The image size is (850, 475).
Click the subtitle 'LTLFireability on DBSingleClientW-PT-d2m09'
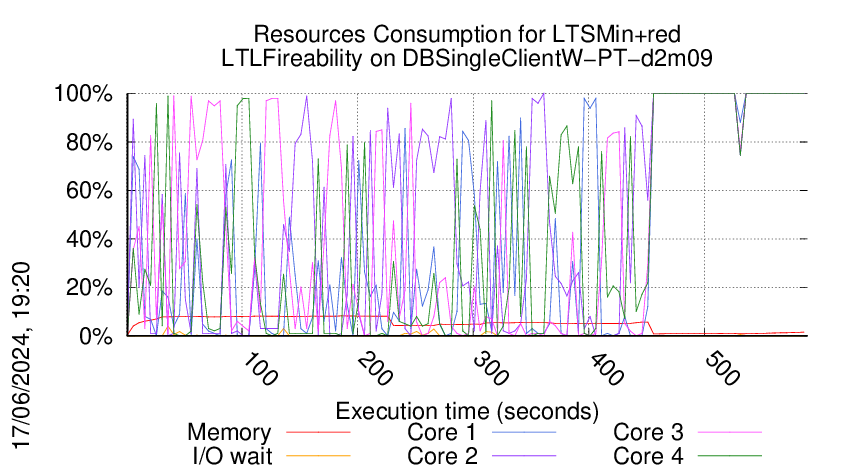click(x=467, y=58)
